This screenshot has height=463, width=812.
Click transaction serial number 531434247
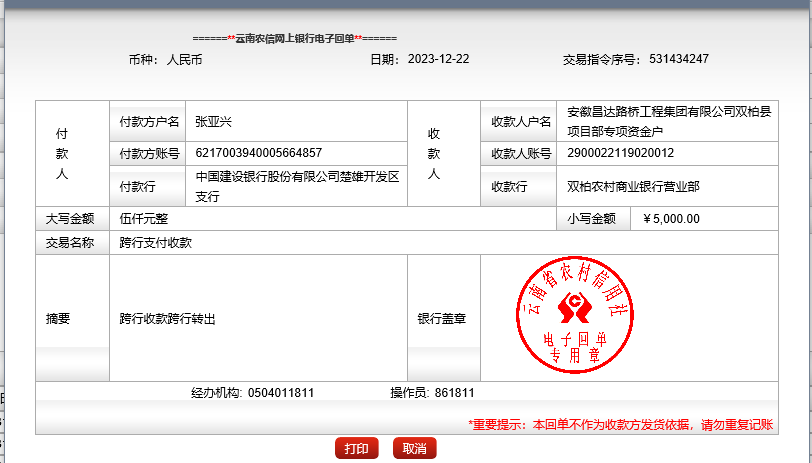tap(678, 59)
